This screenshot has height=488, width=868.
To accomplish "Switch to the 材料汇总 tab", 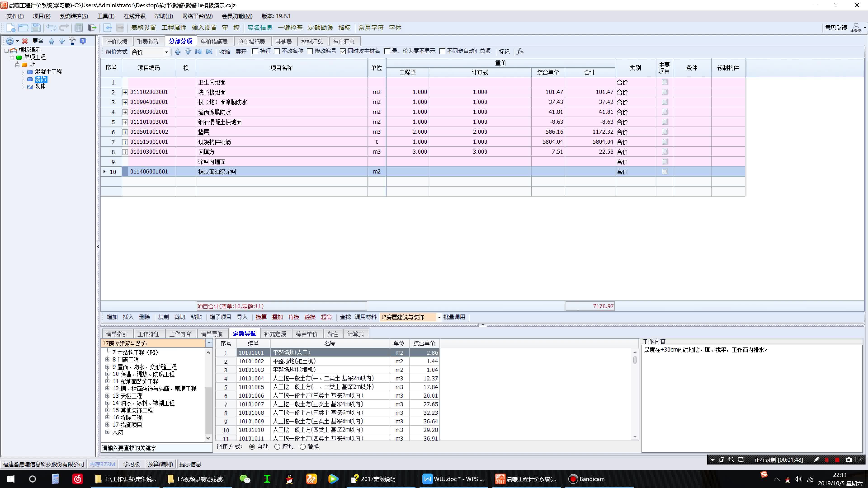I will [x=312, y=41].
